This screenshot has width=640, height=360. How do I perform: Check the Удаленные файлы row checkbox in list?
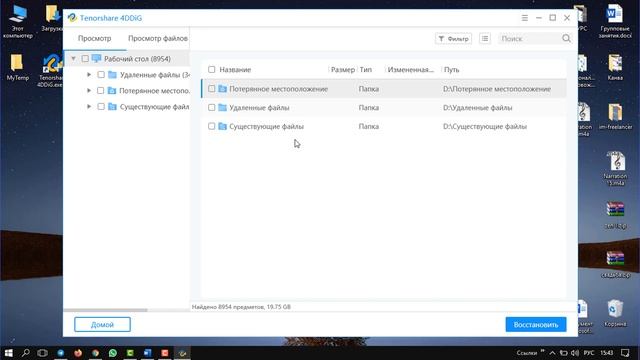pos(211,107)
